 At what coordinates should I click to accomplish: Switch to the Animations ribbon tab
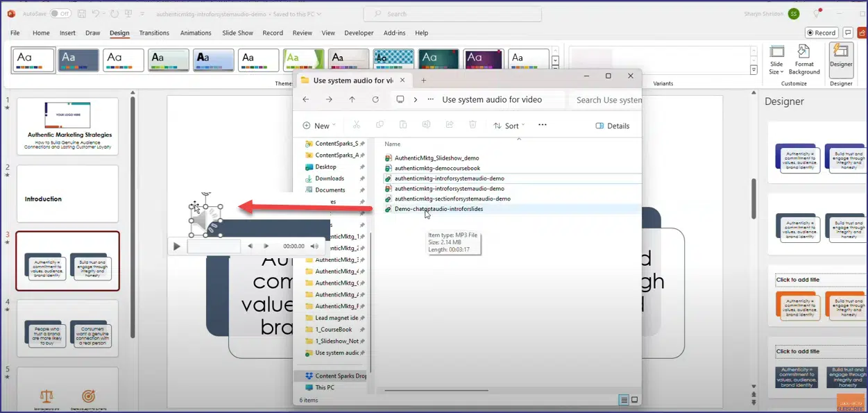pos(196,33)
